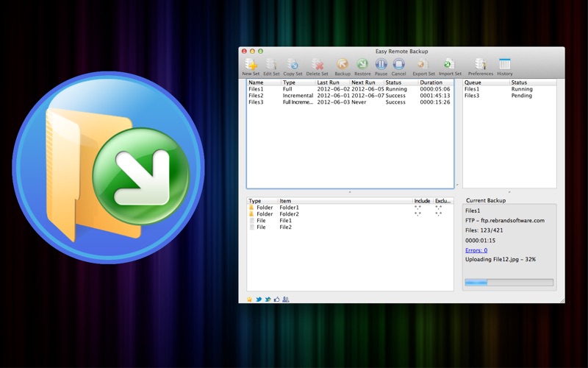Image resolution: width=588 pixels, height=368 pixels.
Task: Click the upload progress bar
Action: [509, 282]
